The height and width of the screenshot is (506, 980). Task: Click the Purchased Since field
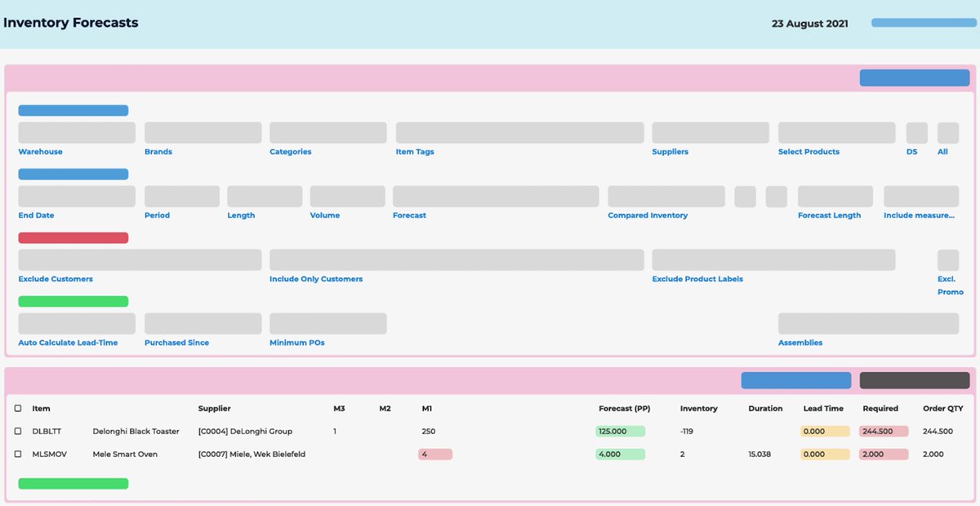pyautogui.click(x=203, y=324)
